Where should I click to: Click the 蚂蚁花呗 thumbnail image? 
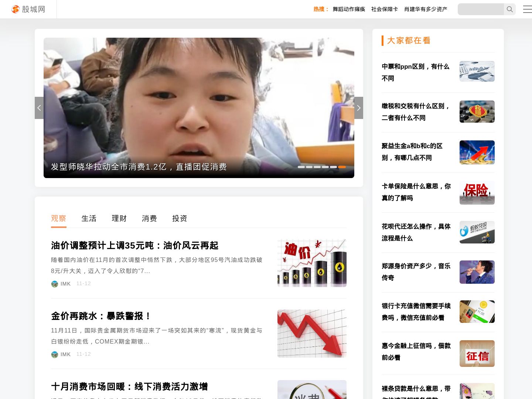477,232
